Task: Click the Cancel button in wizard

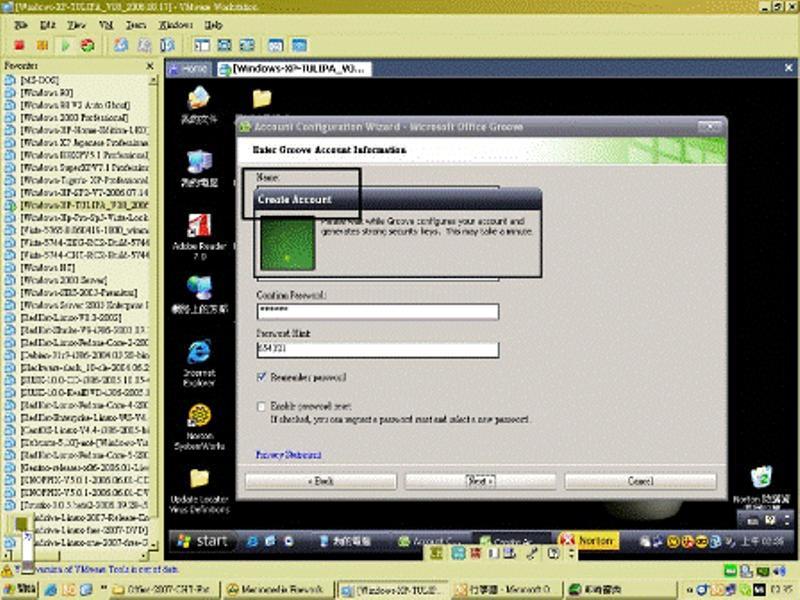Action: 640,481
